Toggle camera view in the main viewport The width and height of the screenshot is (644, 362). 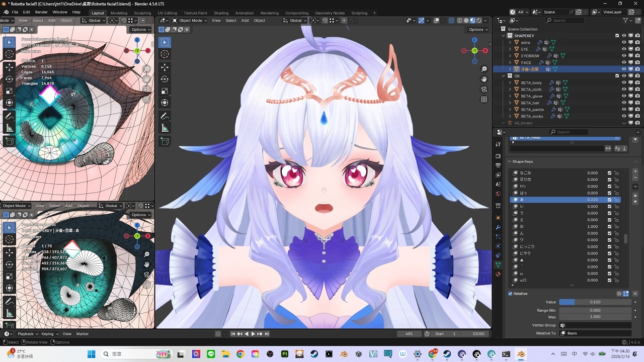[484, 89]
